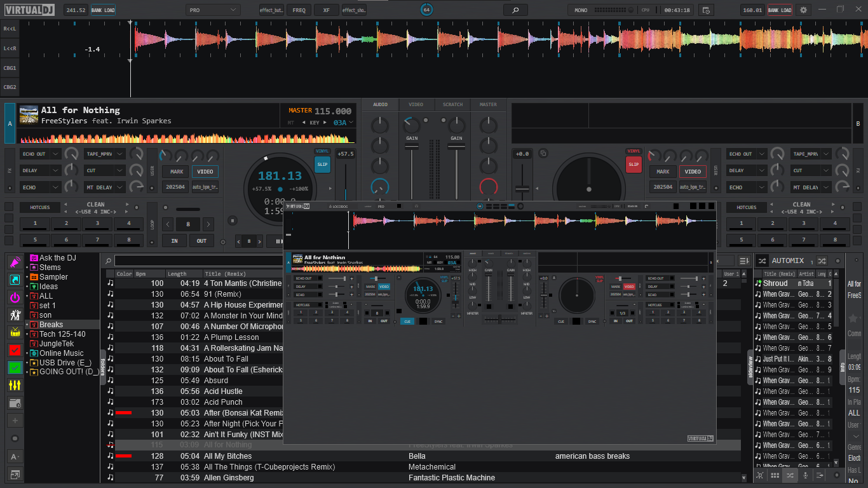This screenshot has width=868, height=488.
Task: Switch to the AUDIO mixer tab
Action: click(380, 104)
